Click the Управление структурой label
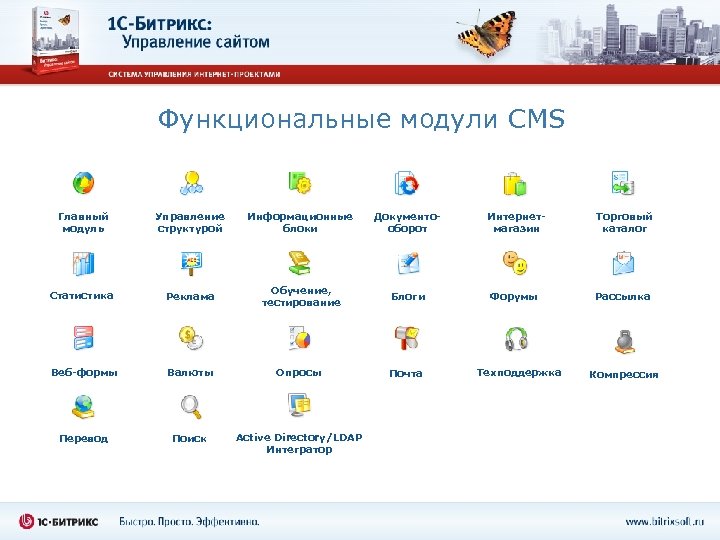This screenshot has width=720, height=540. point(190,223)
